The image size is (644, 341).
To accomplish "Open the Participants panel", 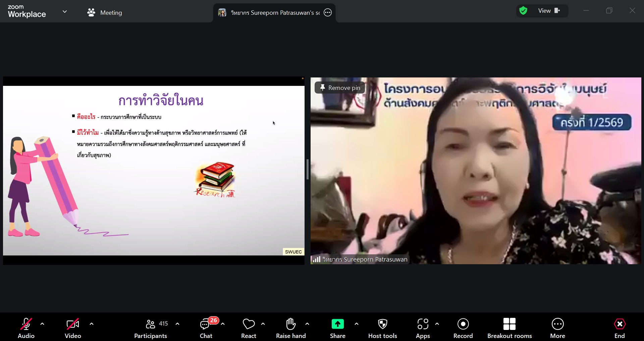I will point(151,328).
